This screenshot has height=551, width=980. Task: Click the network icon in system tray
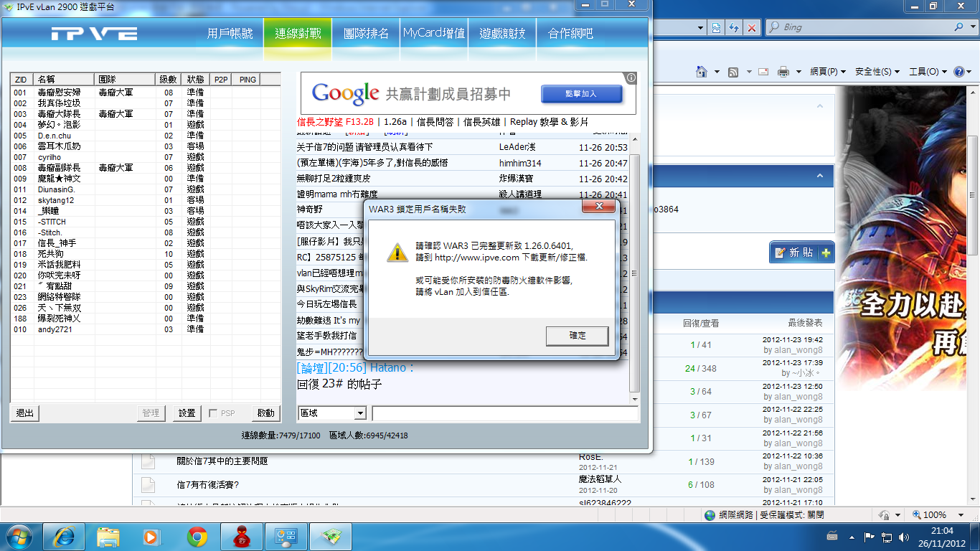tap(886, 536)
